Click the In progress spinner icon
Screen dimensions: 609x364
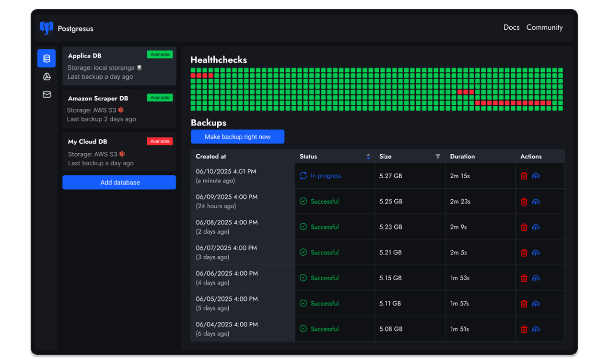(x=303, y=176)
